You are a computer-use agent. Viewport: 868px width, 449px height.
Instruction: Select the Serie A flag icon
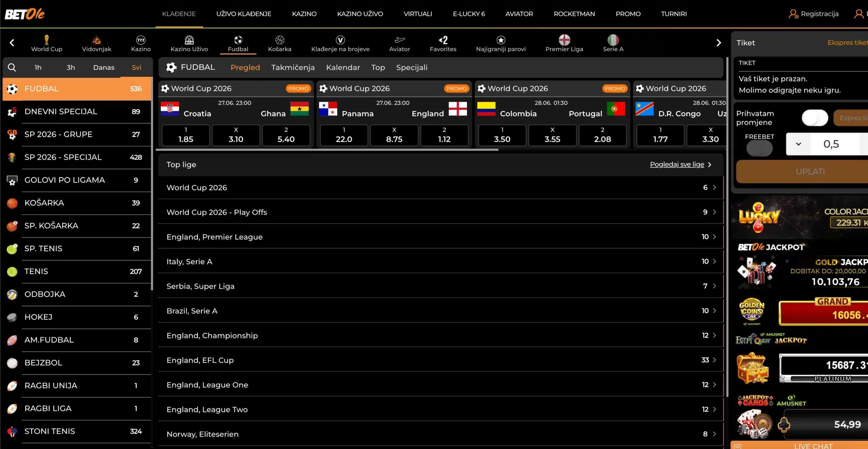(x=613, y=40)
